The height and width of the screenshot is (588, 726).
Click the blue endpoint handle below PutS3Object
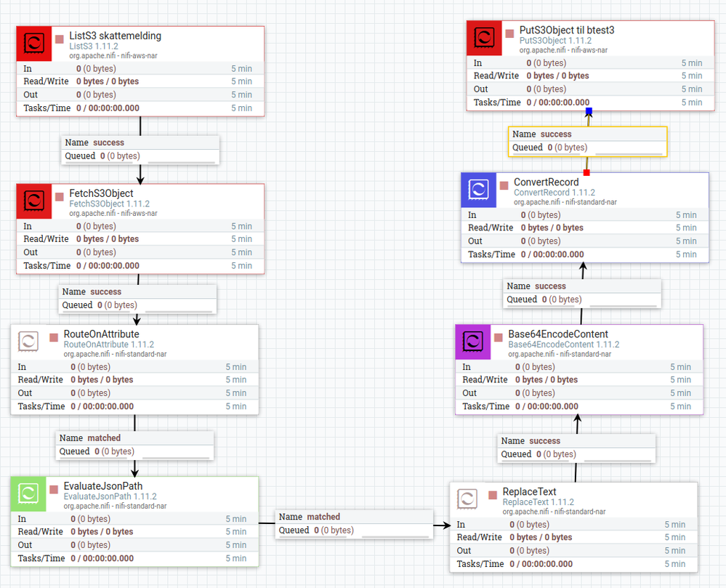(589, 111)
